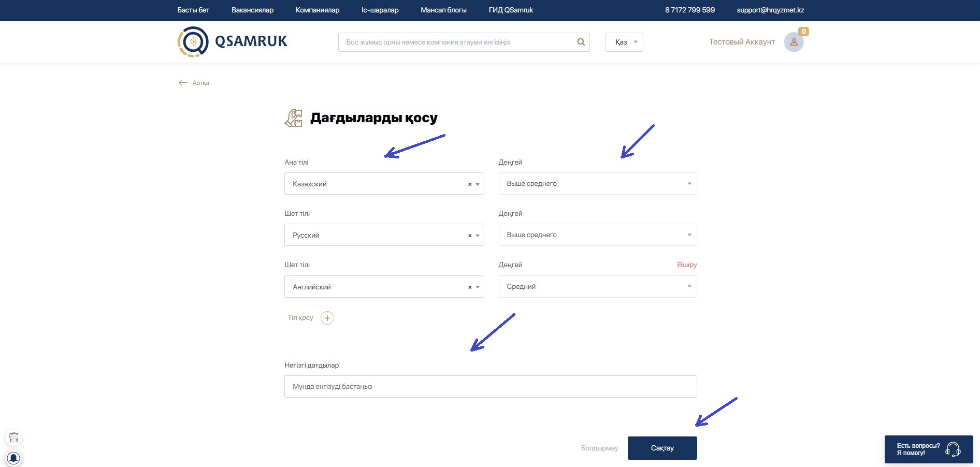
Task: Open level dropdown showing Средний
Action: (597, 287)
